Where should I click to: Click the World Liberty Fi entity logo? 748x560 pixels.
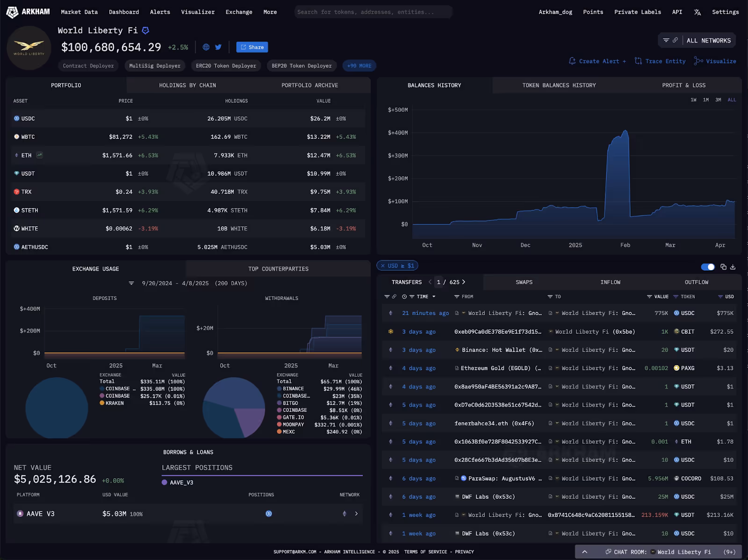[x=29, y=48]
